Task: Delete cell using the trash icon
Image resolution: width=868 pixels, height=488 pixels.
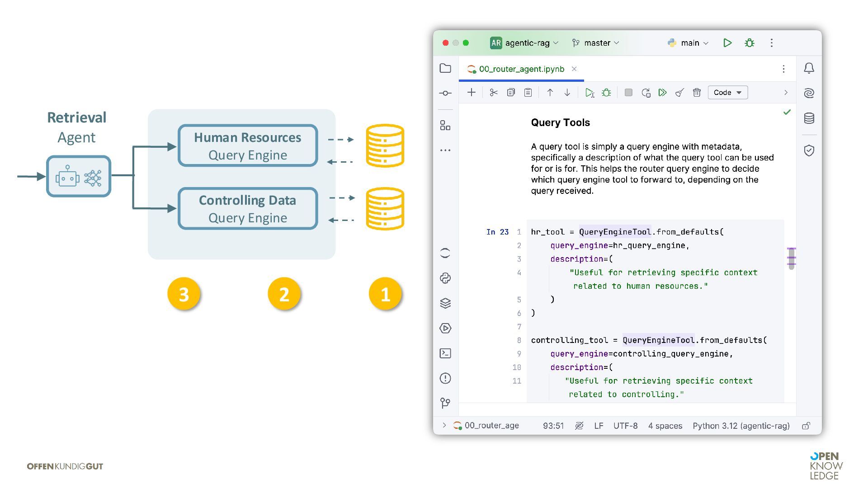Action: 697,93
